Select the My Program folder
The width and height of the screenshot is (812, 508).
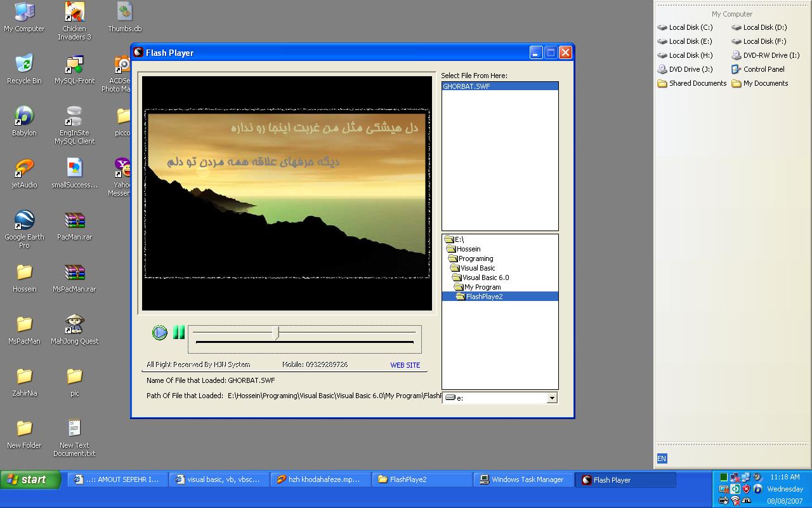(482, 287)
